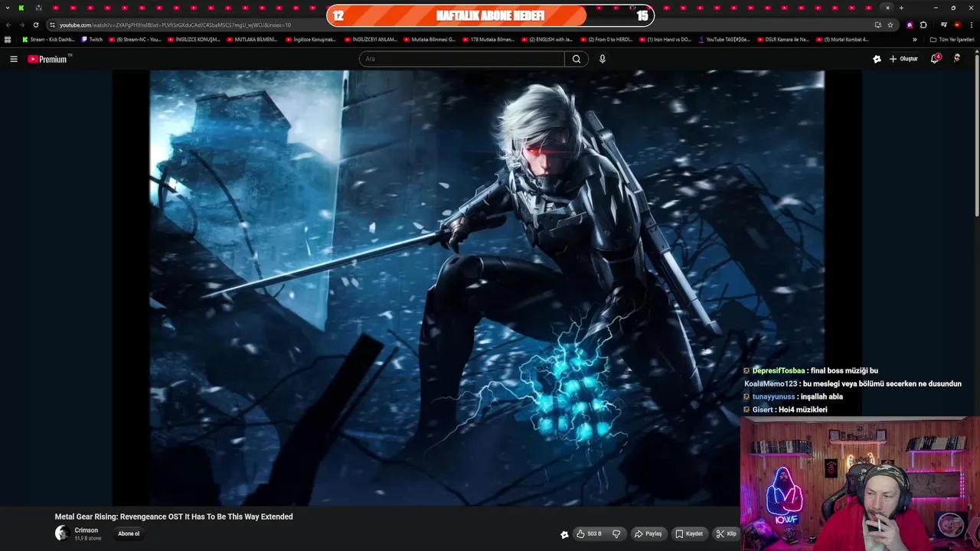Open the YouTube guide hamburger menu
Screen dimensions: 980x551
click(x=13, y=59)
